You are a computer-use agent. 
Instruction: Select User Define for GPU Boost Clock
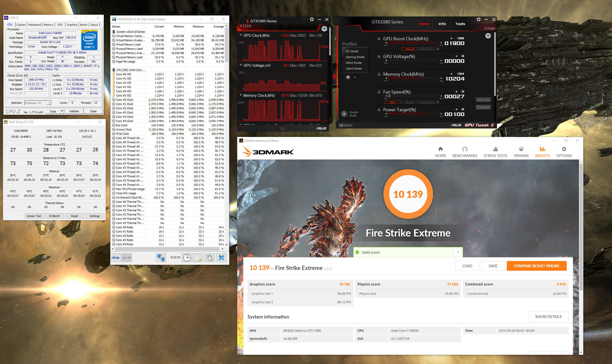427,49
